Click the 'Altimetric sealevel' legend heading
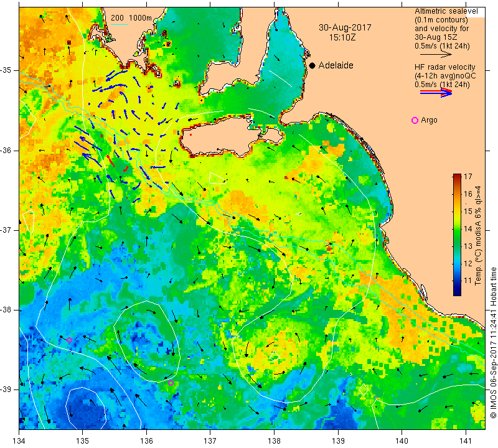The width and height of the screenshot is (498, 448). pos(446,11)
